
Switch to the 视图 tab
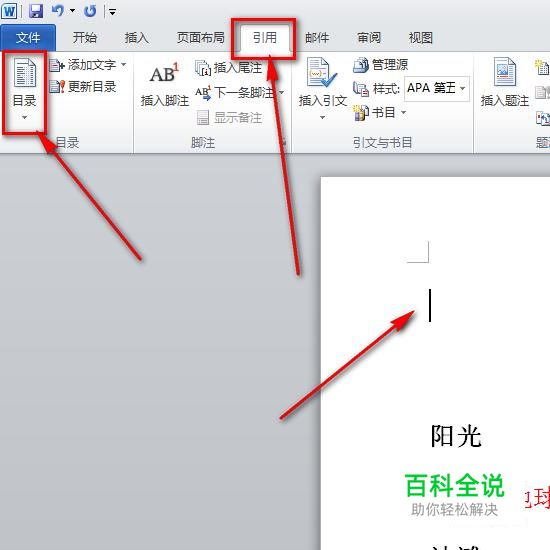(x=421, y=38)
